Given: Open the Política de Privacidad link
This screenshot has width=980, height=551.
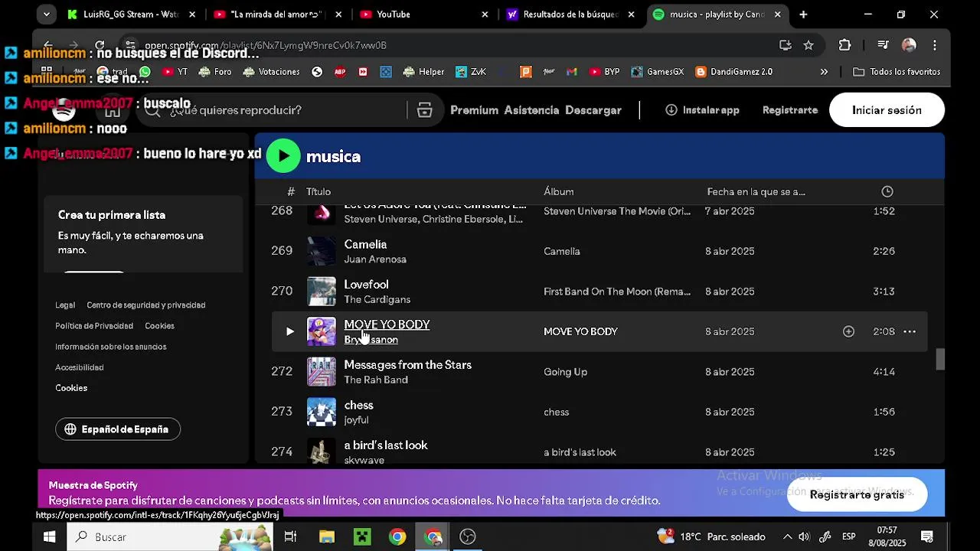Looking at the screenshot, I should click(94, 325).
